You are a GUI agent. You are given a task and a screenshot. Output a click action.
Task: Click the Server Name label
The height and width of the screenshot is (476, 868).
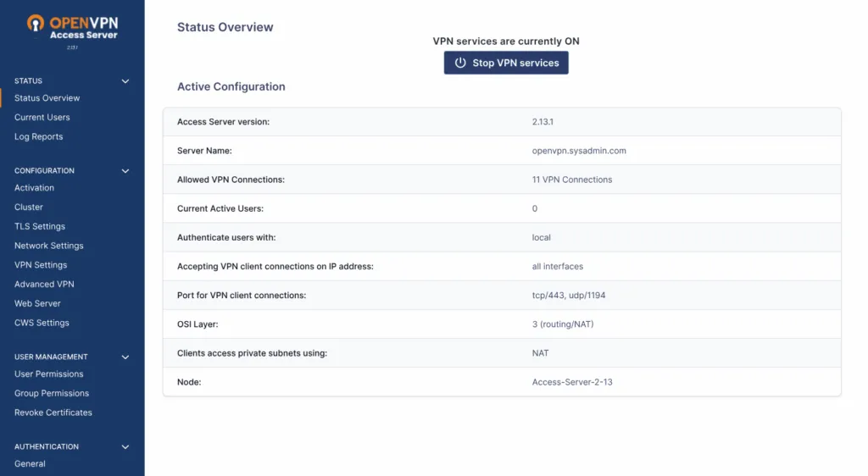[x=204, y=151]
